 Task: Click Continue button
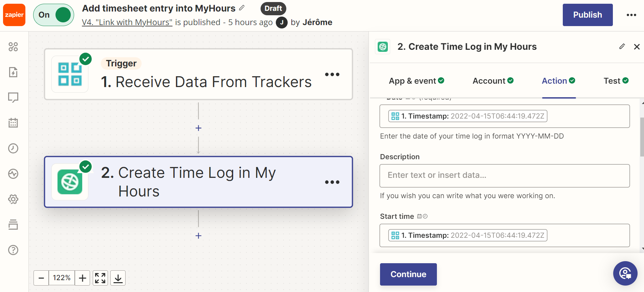point(408,274)
